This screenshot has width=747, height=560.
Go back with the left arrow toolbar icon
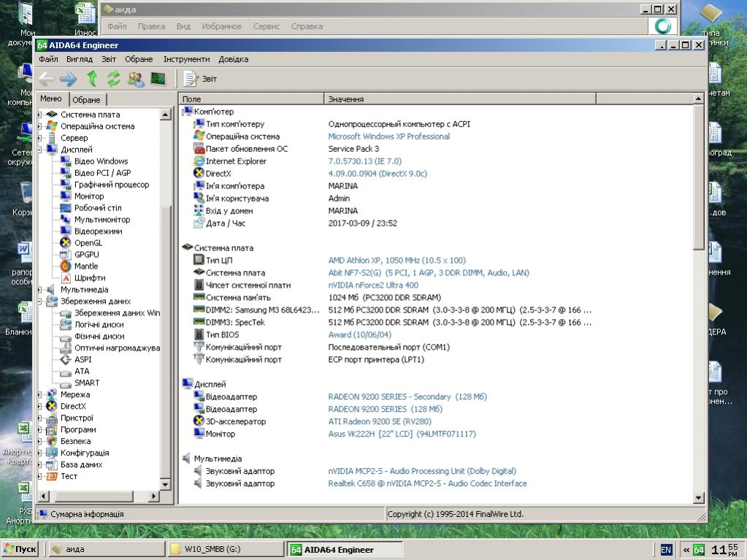46,79
